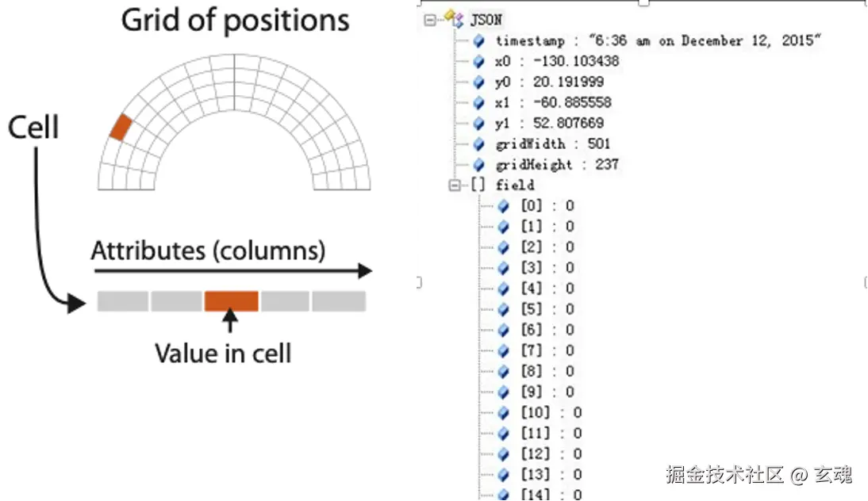Select the [10] : 0 entry
Screen dimensions: 868x501
click(x=551, y=413)
